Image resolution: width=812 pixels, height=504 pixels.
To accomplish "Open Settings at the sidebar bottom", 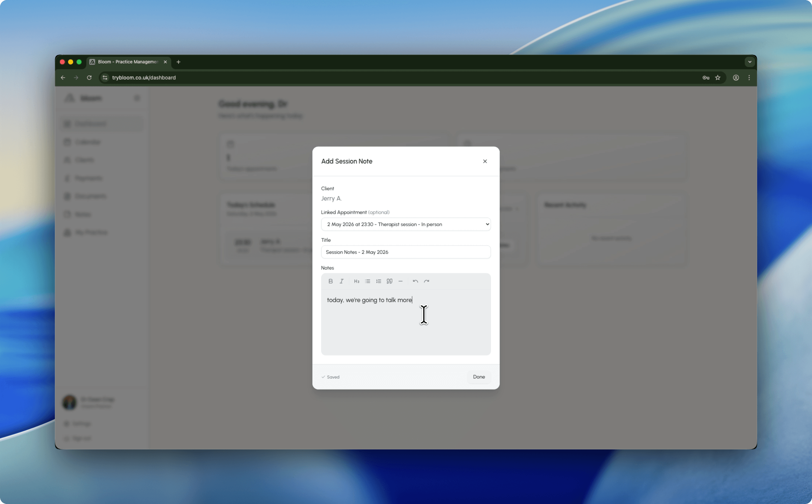I will click(x=77, y=424).
